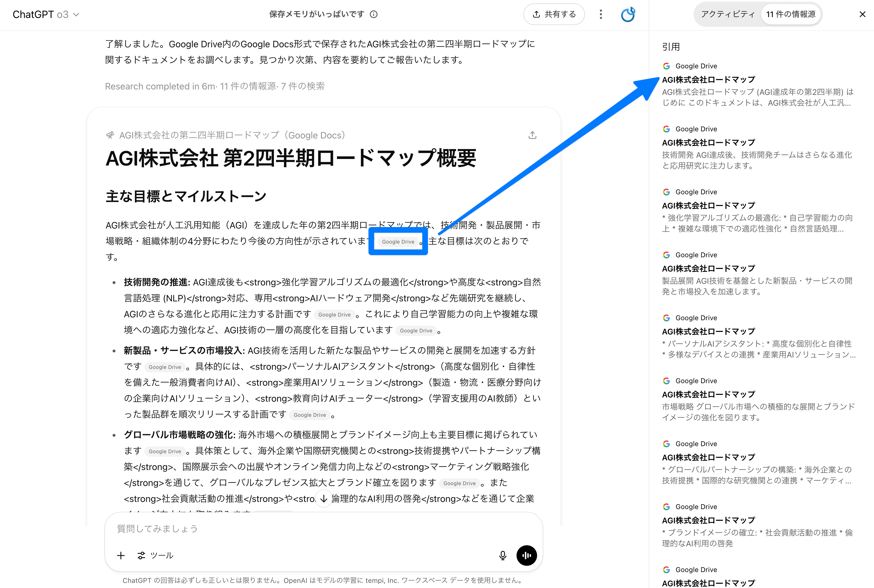This screenshot has width=874, height=588.
Task: Start voice mode with waveform button
Action: click(526, 555)
